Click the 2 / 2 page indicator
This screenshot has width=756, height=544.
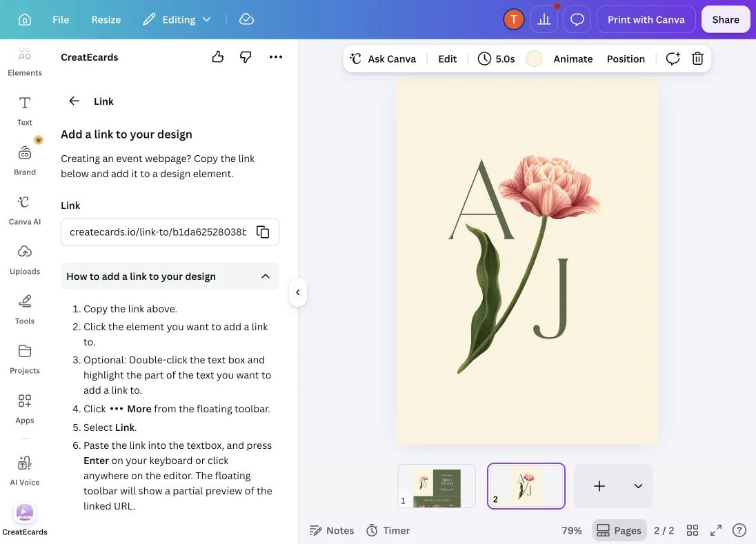point(664,530)
